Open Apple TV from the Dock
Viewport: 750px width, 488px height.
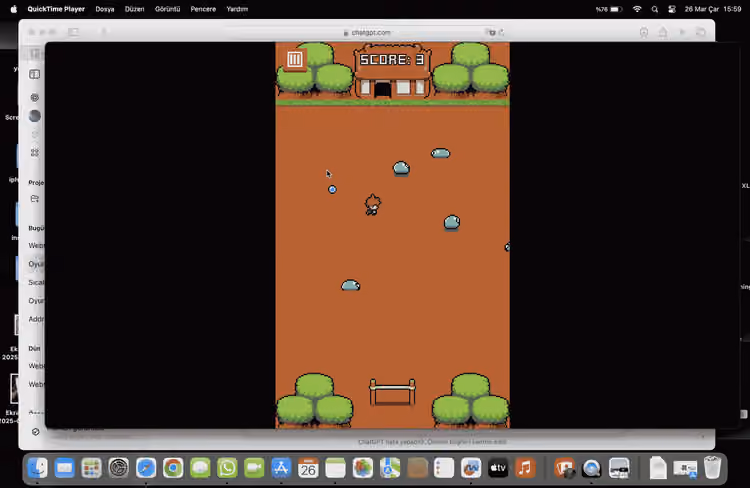(x=498, y=468)
